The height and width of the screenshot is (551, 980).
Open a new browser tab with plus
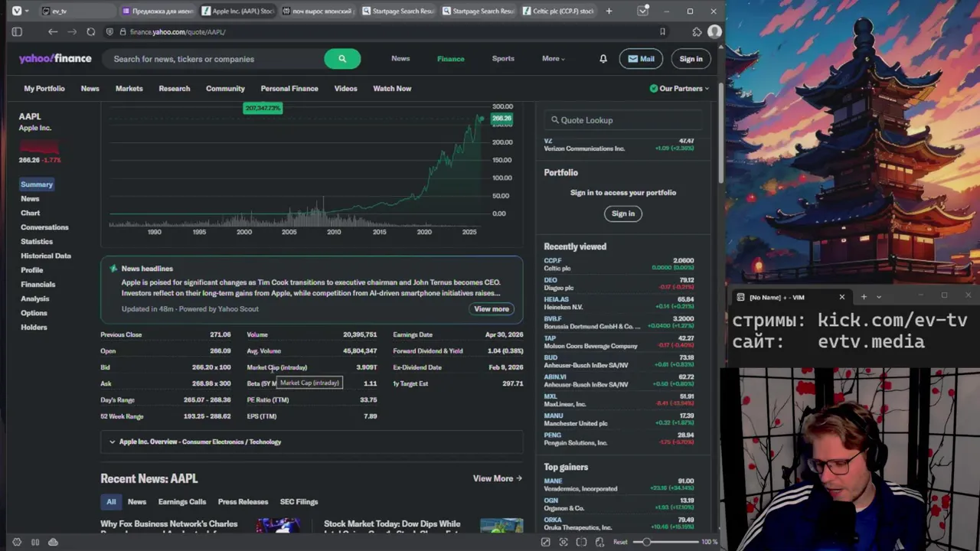pos(609,11)
